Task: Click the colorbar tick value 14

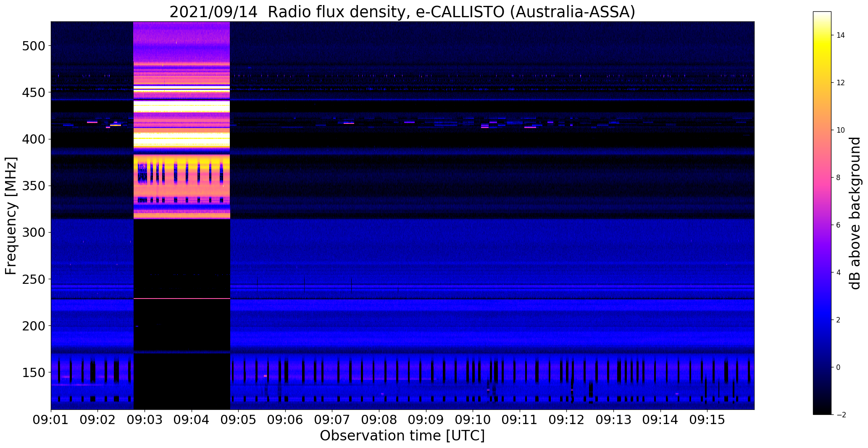Action: [x=841, y=35]
